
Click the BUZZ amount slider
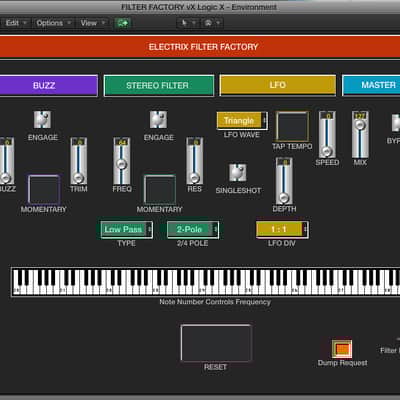tap(6, 161)
